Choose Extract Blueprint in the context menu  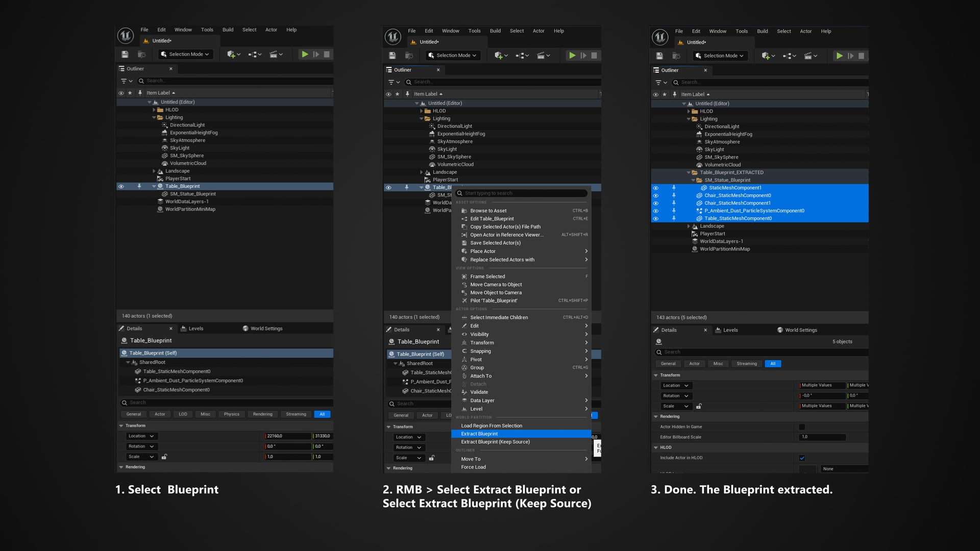point(521,434)
